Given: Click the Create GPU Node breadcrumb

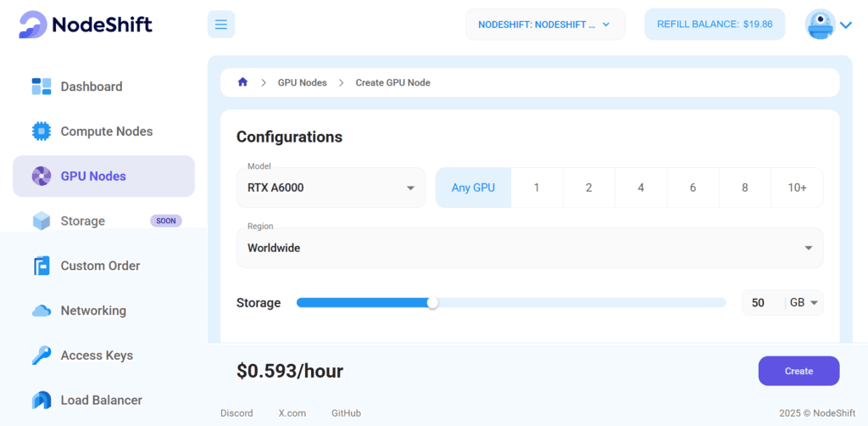Looking at the screenshot, I should (x=393, y=82).
